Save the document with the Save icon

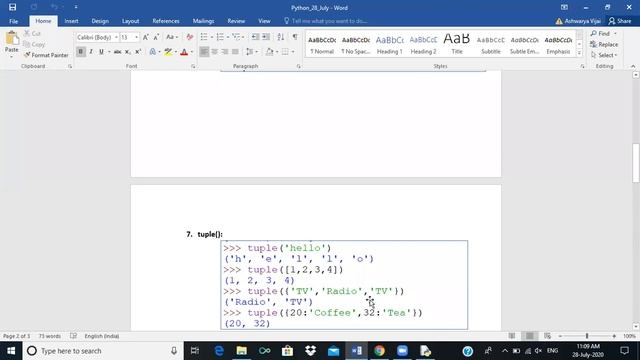(12, 7)
